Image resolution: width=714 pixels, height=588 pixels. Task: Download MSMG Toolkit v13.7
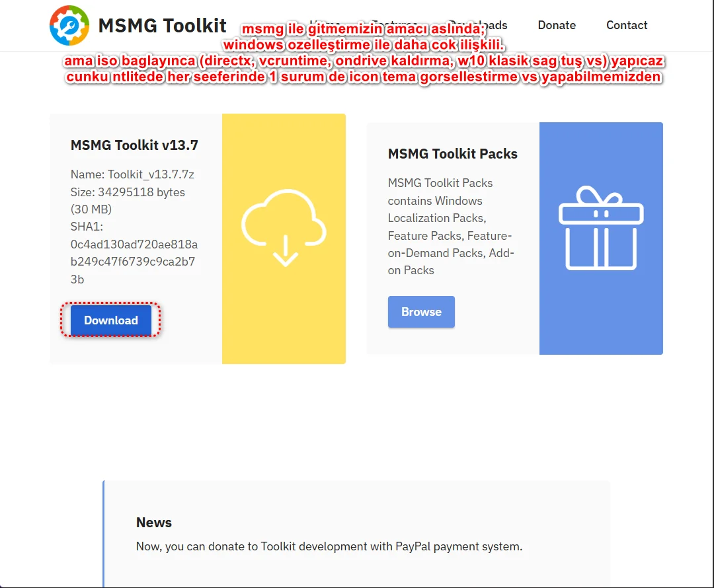click(110, 320)
